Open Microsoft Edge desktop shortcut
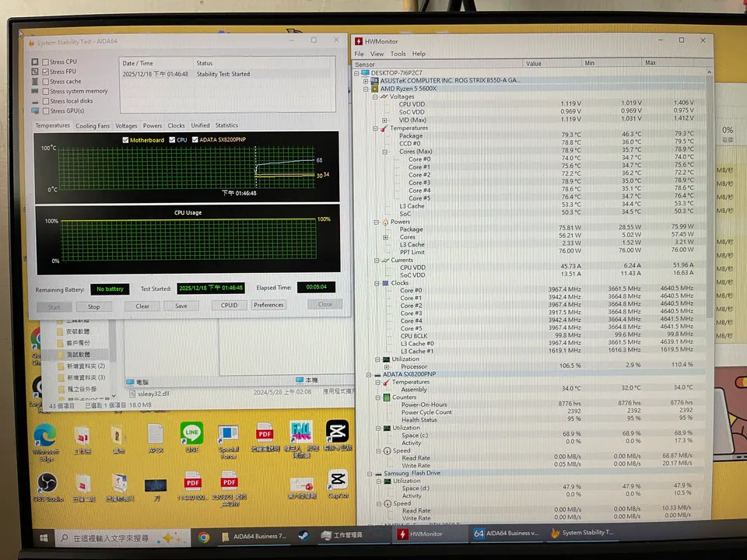This screenshot has width=747, height=560. point(46,442)
